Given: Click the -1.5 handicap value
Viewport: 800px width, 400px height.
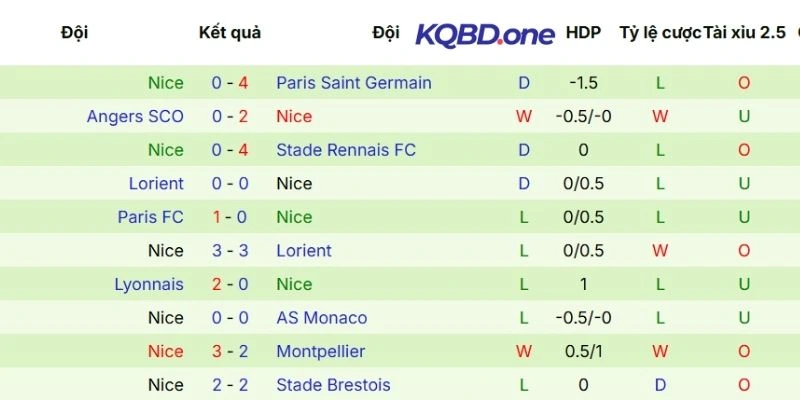Looking at the screenshot, I should pos(583,83).
